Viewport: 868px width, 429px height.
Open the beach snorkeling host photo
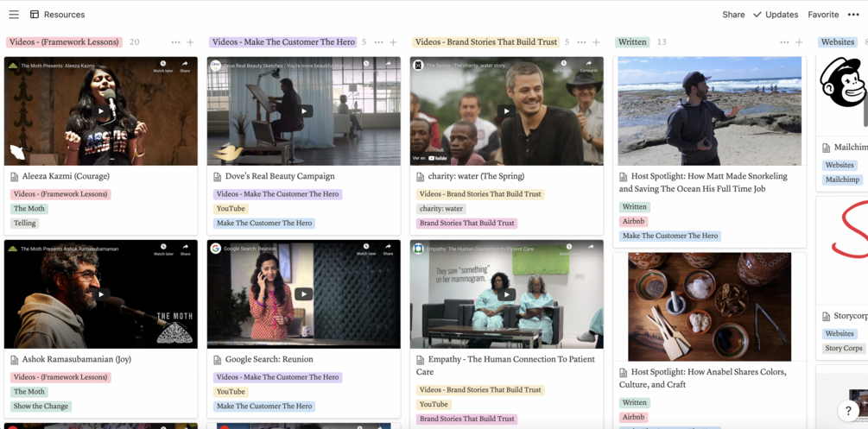click(x=710, y=110)
